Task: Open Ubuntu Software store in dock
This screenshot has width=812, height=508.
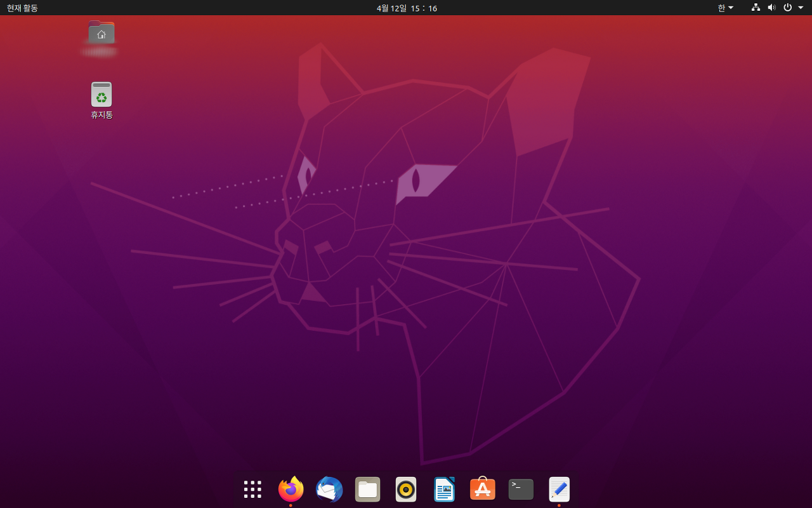Action: click(483, 489)
